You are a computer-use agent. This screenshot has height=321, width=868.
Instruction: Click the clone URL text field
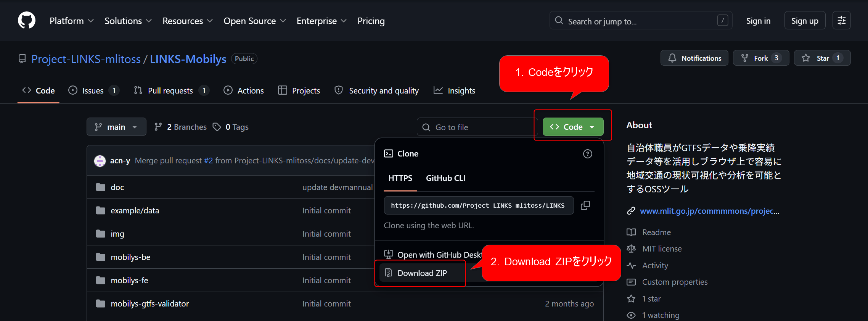pos(479,205)
